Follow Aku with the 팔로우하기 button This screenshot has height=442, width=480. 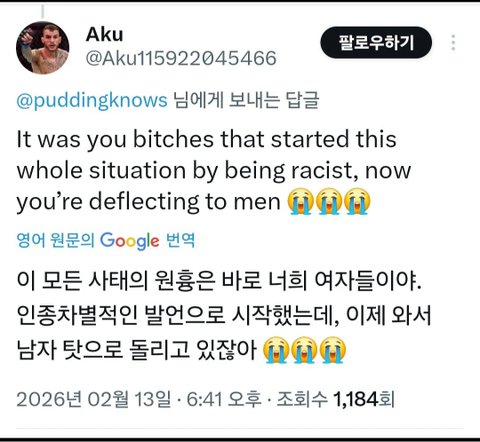[376, 43]
